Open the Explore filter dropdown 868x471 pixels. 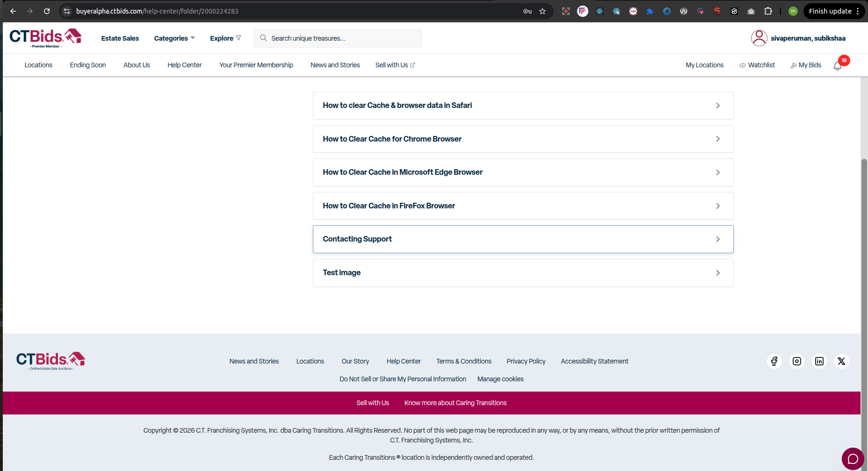(225, 38)
